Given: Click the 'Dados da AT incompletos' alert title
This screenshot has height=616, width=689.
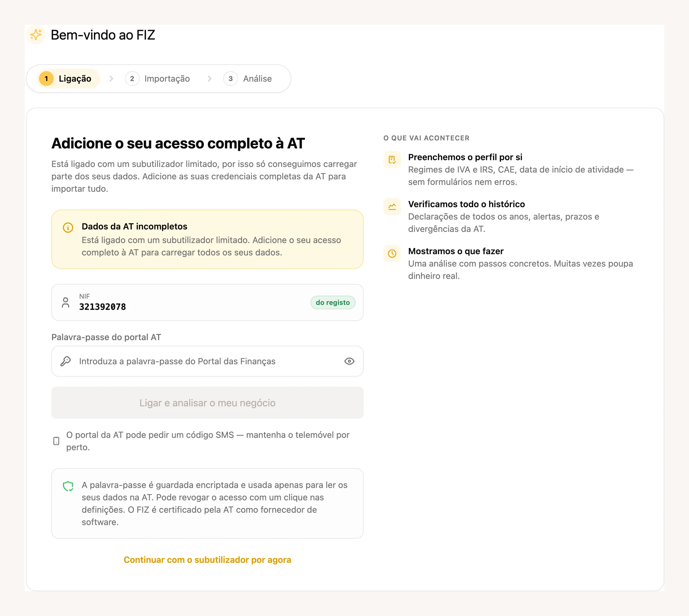Looking at the screenshot, I should pos(134,226).
